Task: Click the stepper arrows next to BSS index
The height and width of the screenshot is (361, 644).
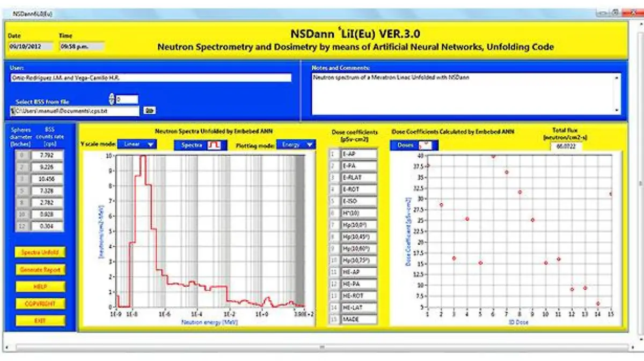Action: pyautogui.click(x=112, y=99)
